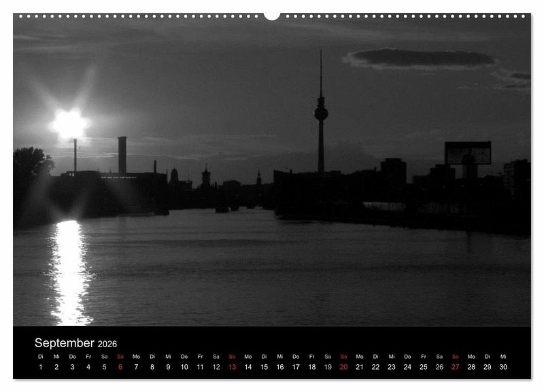Click day 11 in the date row
Viewport: 544px width, 392px height.
(x=200, y=367)
